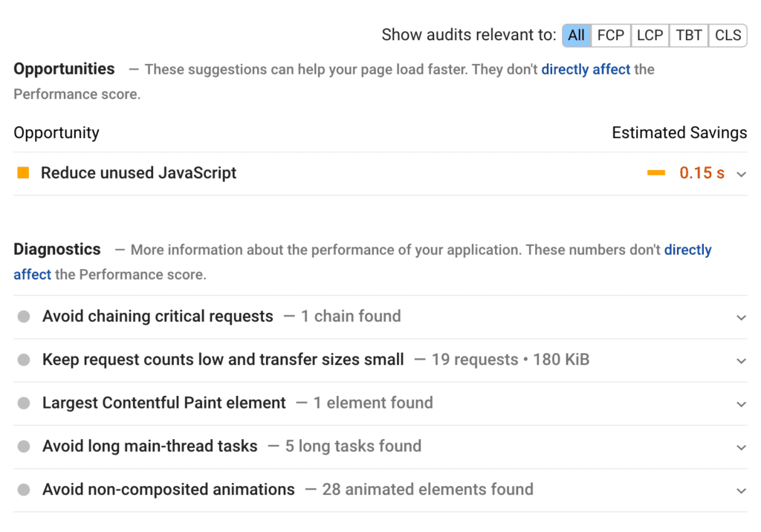
Task: Expand Avoid long main-thread tasks chevron
Action: point(741,447)
